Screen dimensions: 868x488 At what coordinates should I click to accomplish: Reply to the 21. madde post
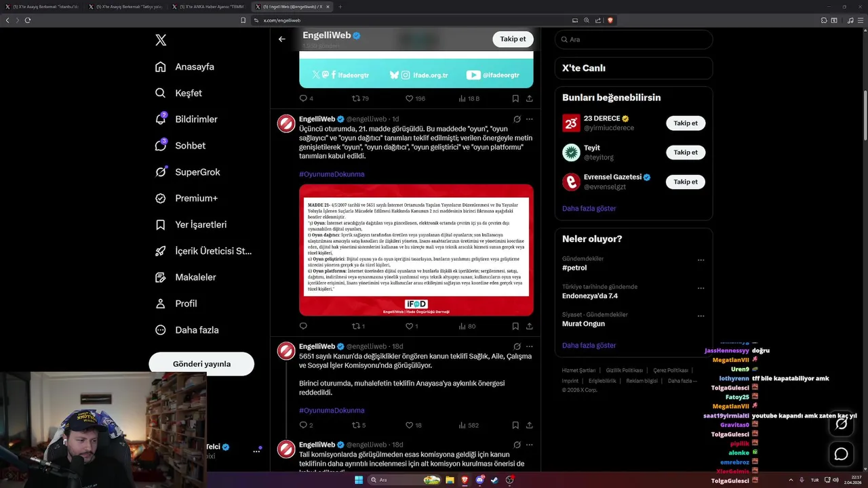(303, 326)
